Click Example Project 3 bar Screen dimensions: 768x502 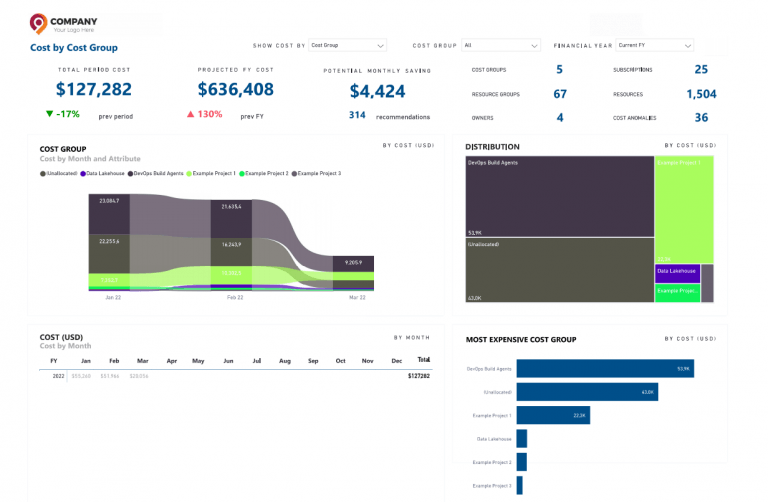click(x=520, y=486)
